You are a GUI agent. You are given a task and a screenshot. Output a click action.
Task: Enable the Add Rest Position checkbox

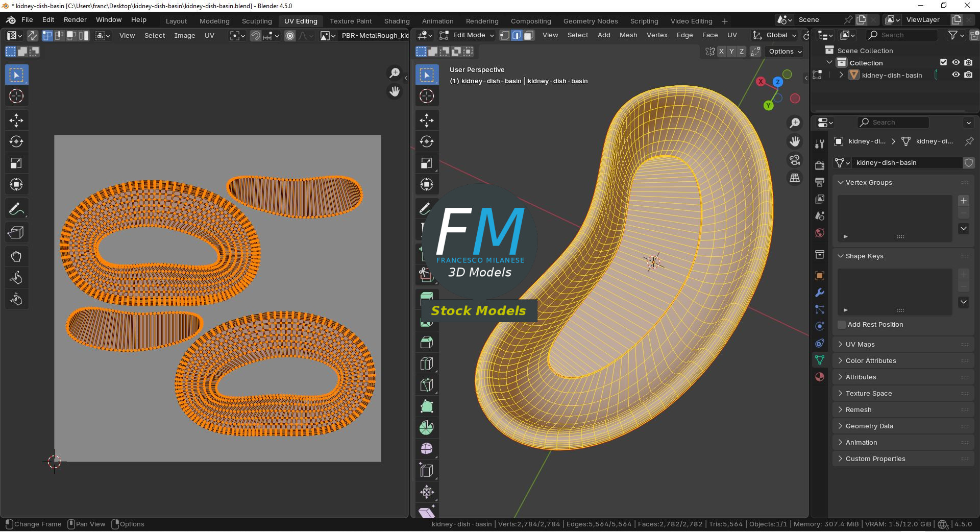pos(842,325)
